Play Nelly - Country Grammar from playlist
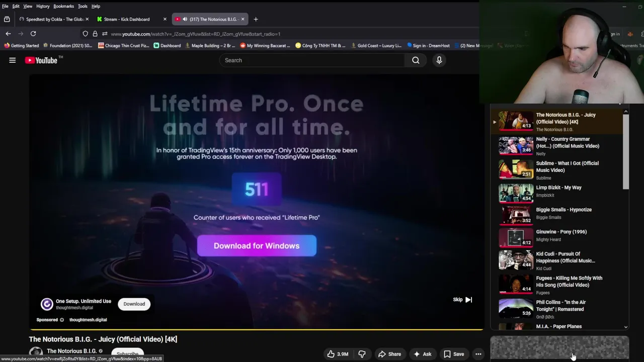Image resolution: width=644 pixels, height=362 pixels. (x=557, y=146)
